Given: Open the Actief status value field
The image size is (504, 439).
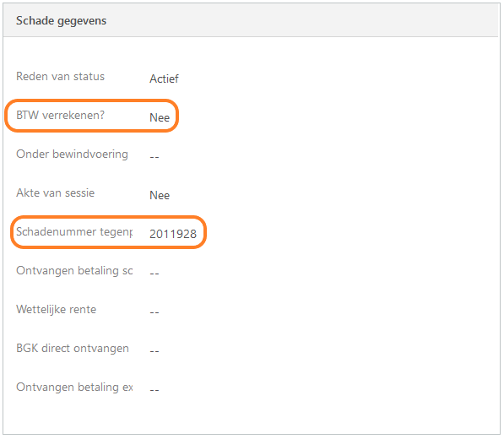Looking at the screenshot, I should (164, 79).
